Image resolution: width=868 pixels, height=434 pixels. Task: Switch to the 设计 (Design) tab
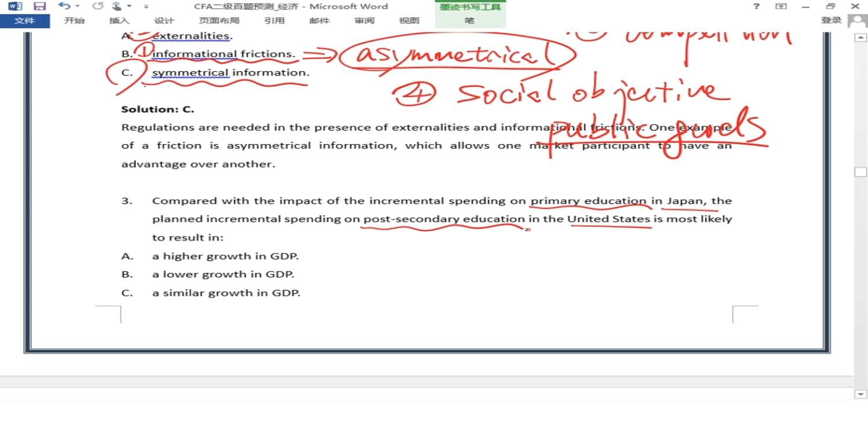(x=164, y=21)
